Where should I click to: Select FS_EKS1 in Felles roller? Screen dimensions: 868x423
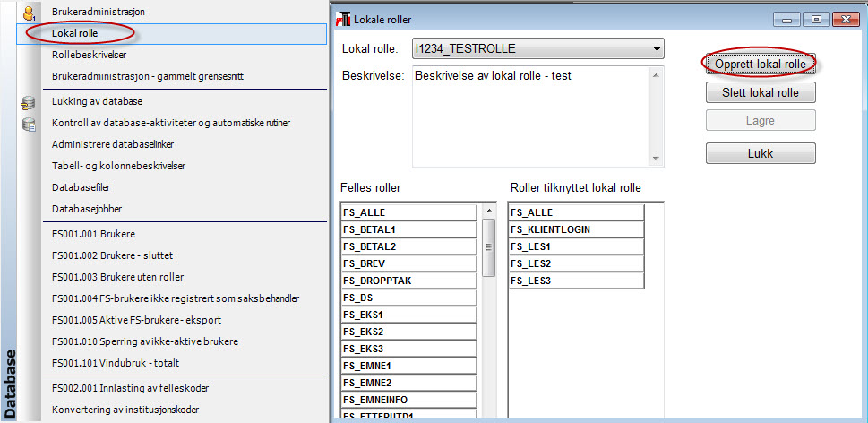click(409, 315)
